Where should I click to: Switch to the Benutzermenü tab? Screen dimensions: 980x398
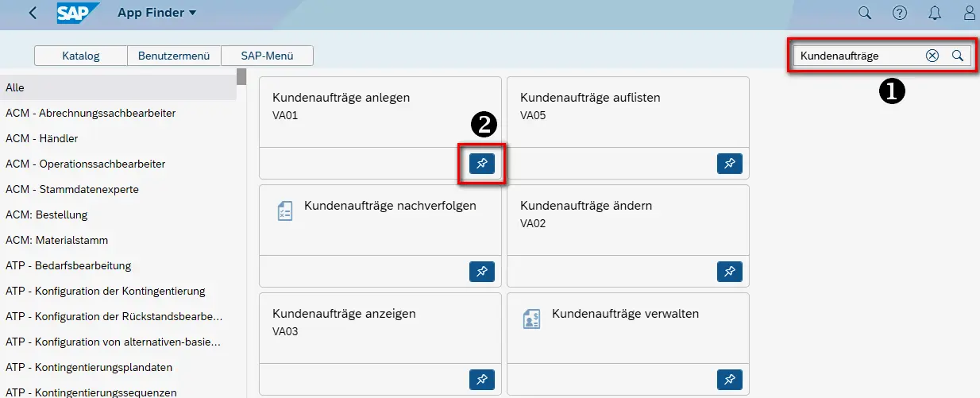173,56
